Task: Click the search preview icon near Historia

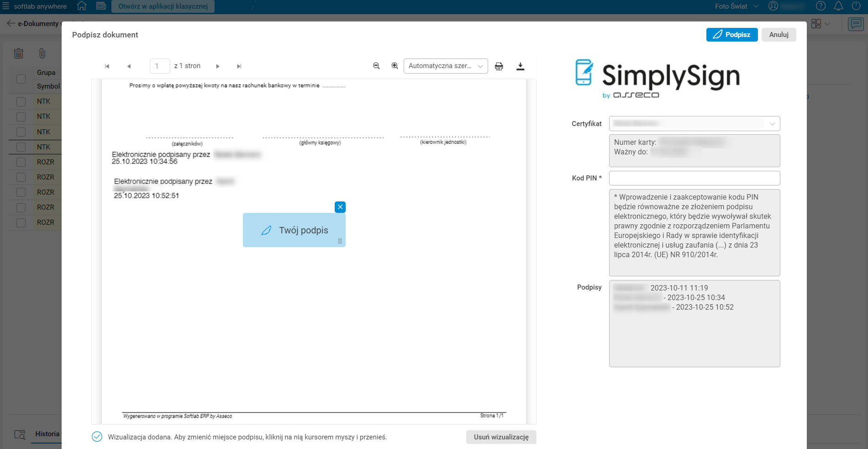Action: coord(20,434)
